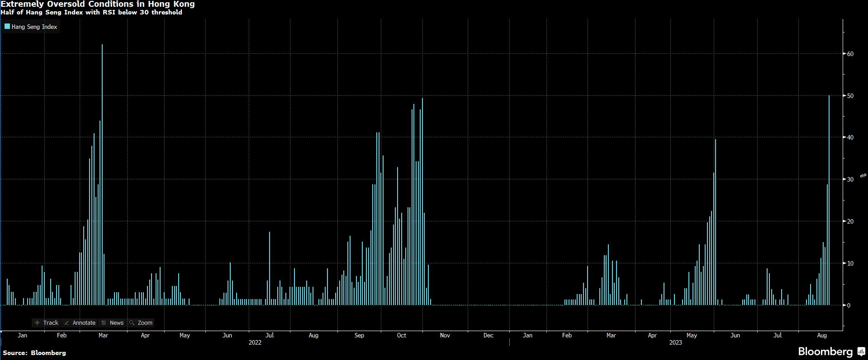Activate the Zoom magnifier icon
This screenshot has height=360, width=868.
point(132,323)
